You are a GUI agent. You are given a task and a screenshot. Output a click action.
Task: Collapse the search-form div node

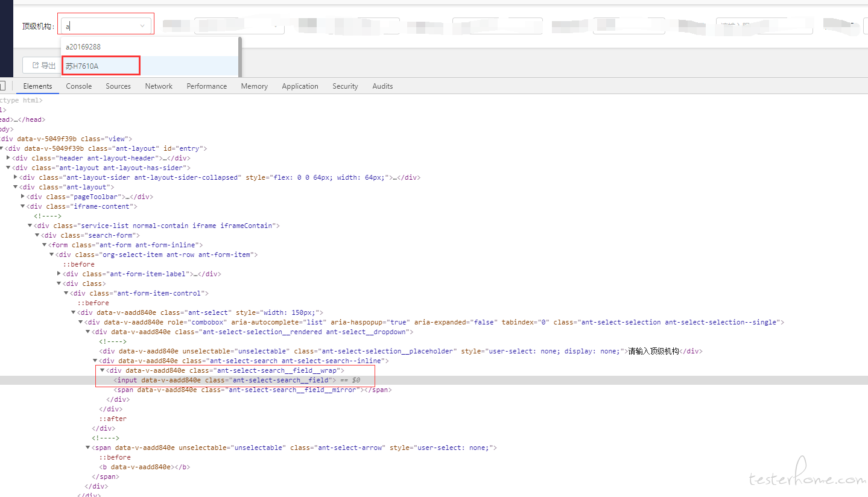[x=37, y=235]
